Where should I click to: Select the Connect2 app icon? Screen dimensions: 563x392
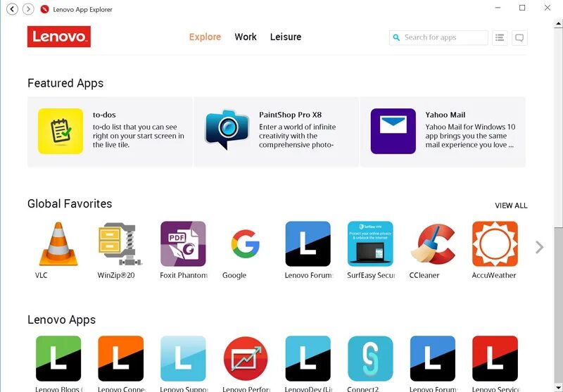pyautogui.click(x=370, y=358)
